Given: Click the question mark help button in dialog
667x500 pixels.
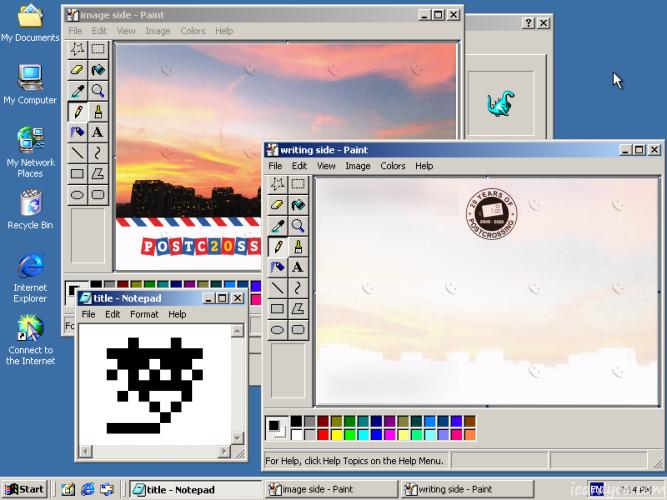Looking at the screenshot, I should coord(528,23).
